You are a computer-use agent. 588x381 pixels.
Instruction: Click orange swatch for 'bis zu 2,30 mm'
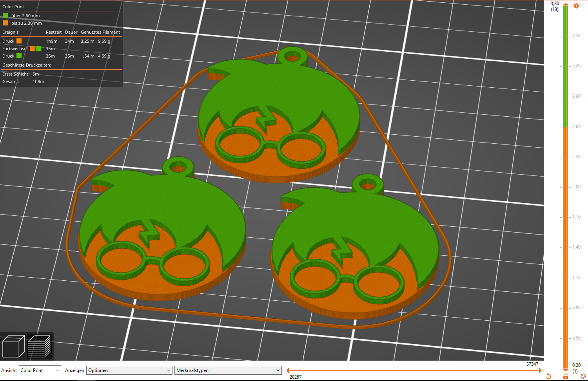(5, 23)
